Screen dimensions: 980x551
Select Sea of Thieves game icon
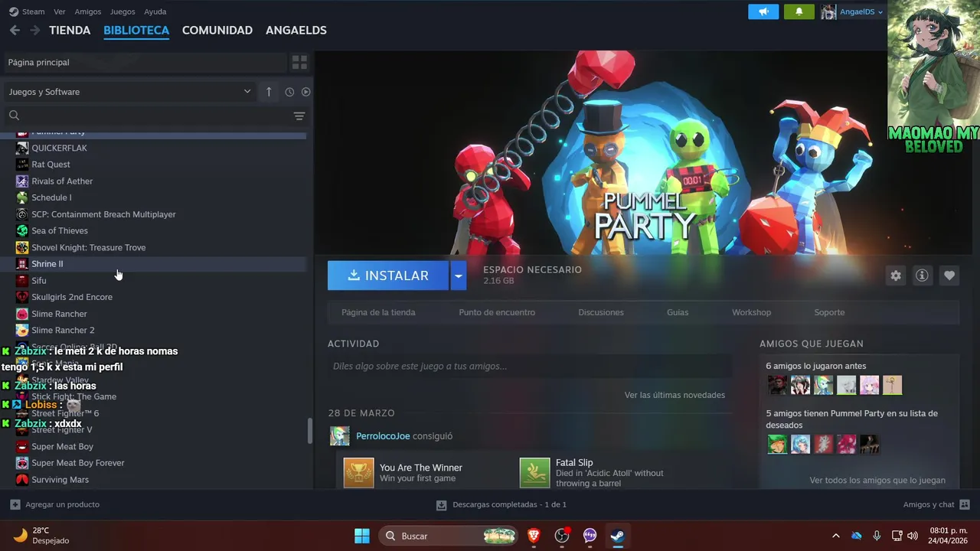point(22,230)
